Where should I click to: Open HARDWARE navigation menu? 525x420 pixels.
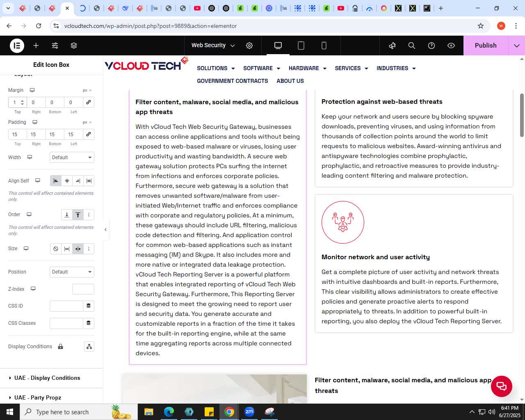point(308,68)
